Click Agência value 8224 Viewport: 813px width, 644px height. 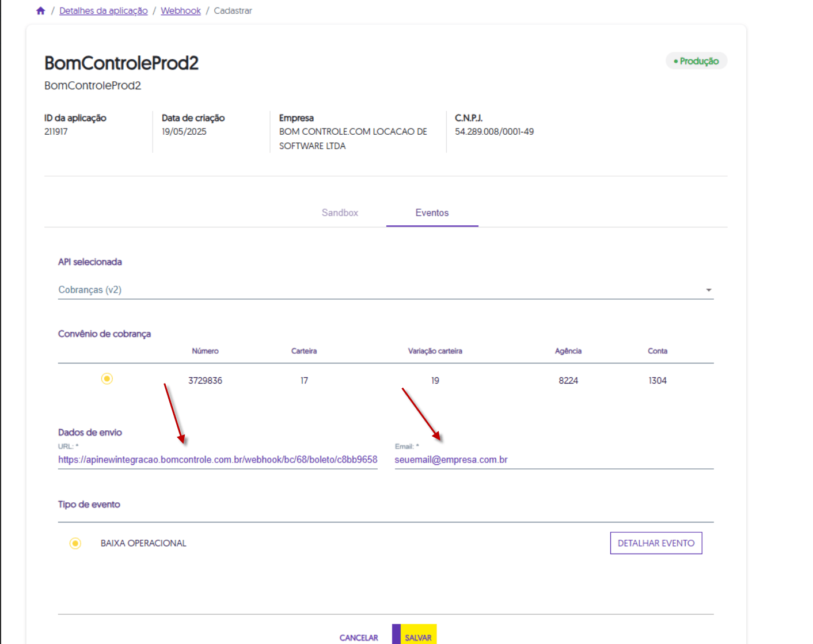click(568, 381)
